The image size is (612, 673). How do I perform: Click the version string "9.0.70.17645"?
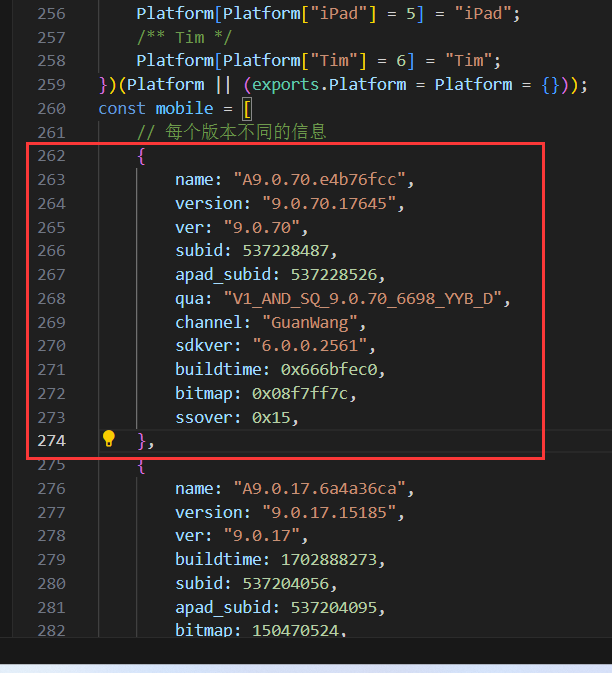(331, 204)
